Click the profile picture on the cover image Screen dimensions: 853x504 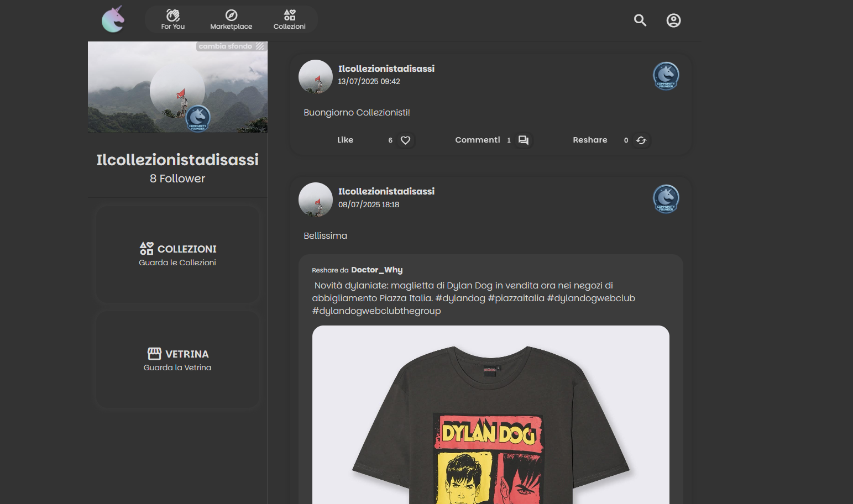click(177, 91)
